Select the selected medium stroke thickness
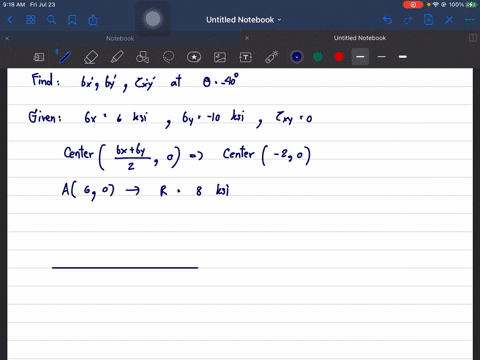The height and width of the screenshot is (360, 480). coord(360,57)
